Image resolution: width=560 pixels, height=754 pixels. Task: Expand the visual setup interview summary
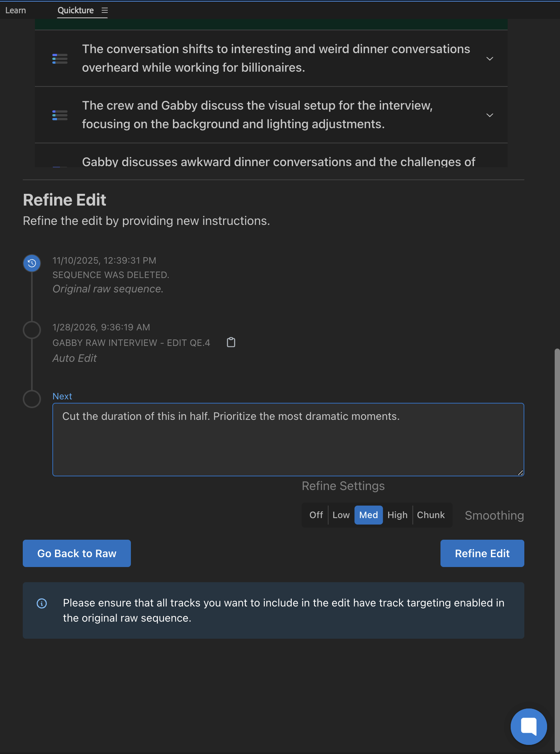(x=490, y=115)
